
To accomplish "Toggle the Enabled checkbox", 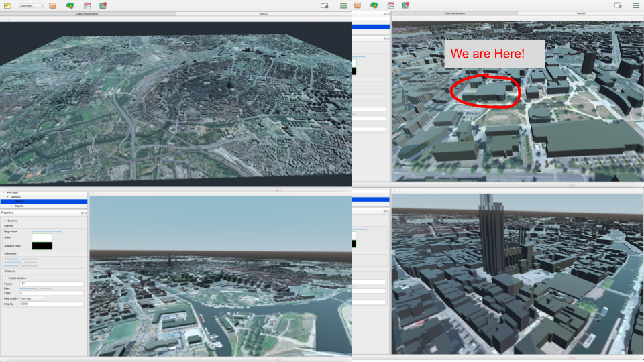I will tap(5, 221).
